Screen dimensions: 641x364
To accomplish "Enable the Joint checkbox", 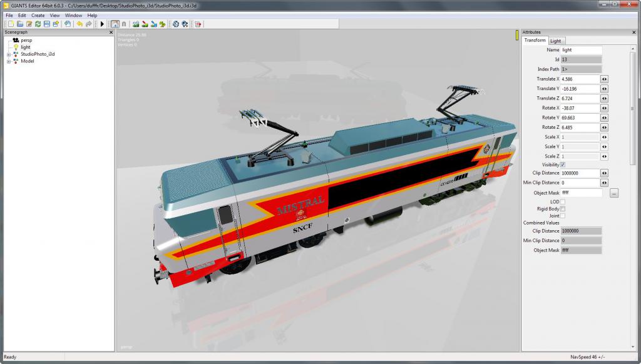I will (x=563, y=216).
